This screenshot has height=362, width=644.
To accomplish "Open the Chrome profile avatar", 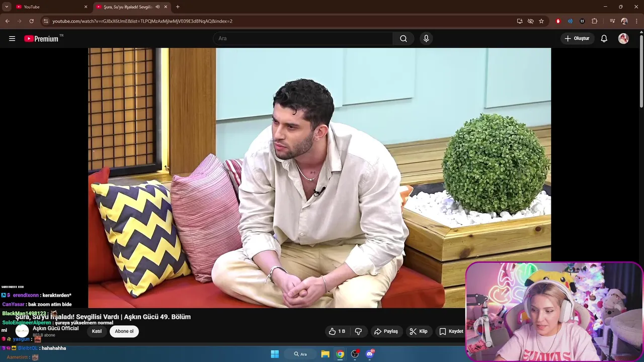I will pos(624,21).
